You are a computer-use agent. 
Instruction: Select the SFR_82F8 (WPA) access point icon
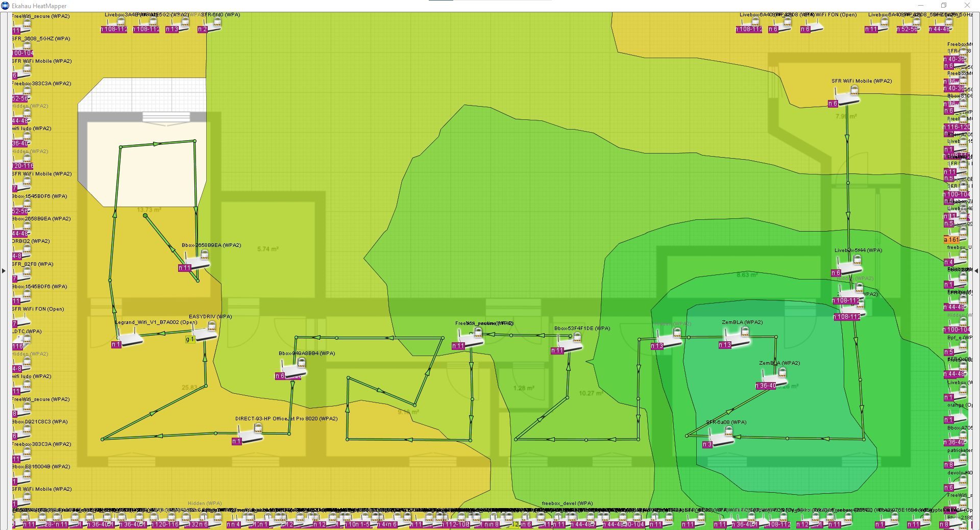click(x=22, y=272)
